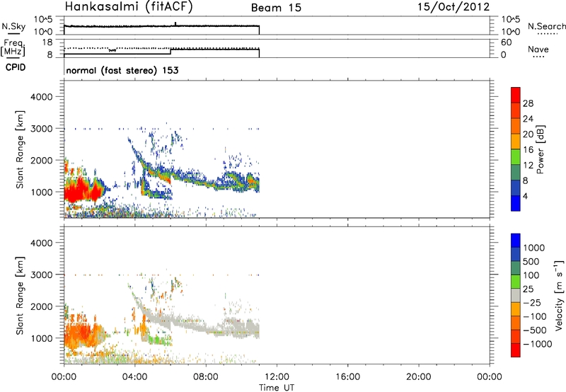Click the 'N.Search' legend label
The width and height of the screenshot is (566, 392).
coord(546,26)
